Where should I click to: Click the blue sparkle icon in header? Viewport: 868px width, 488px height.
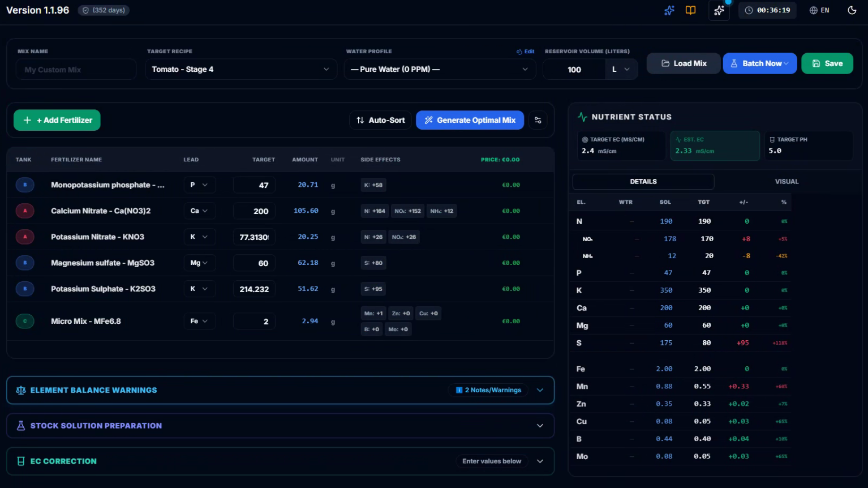point(669,10)
